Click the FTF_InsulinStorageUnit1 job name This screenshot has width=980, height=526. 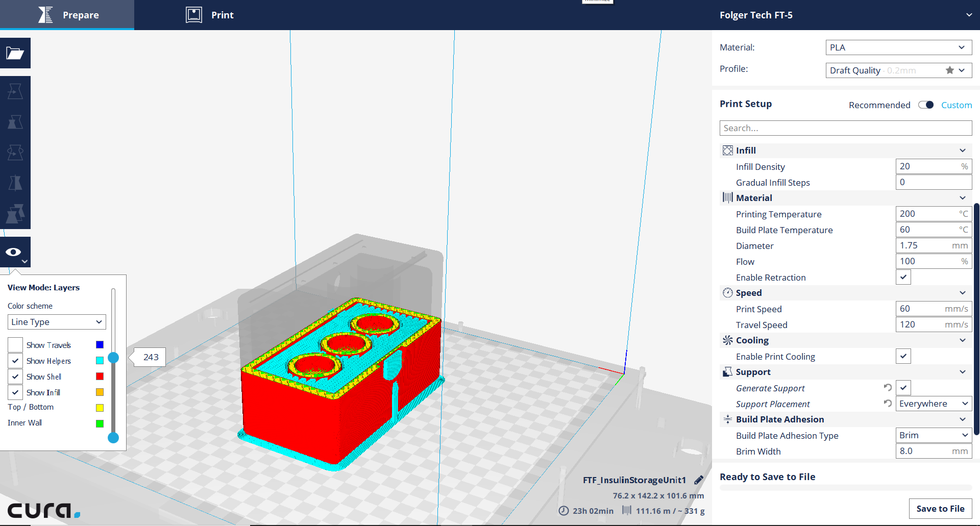[x=634, y=480]
